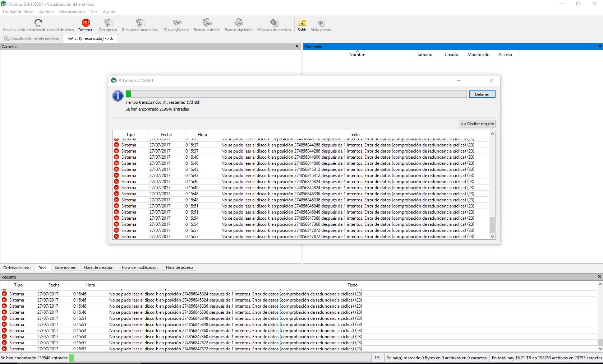Open Vista previa eye icon
The height and width of the screenshot is (364, 603).
pyautogui.click(x=321, y=23)
